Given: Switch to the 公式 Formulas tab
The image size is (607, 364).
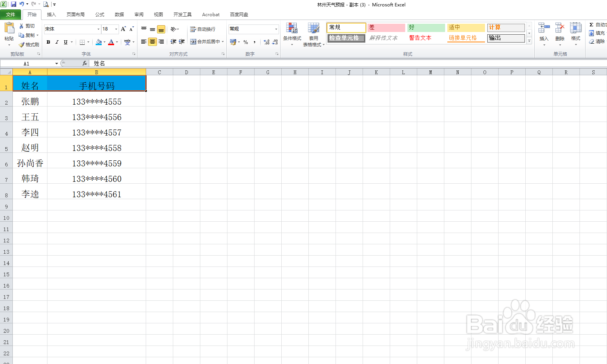Looking at the screenshot, I should click(100, 15).
